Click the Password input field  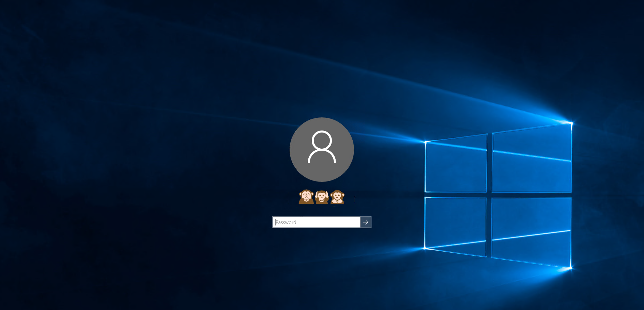316,222
